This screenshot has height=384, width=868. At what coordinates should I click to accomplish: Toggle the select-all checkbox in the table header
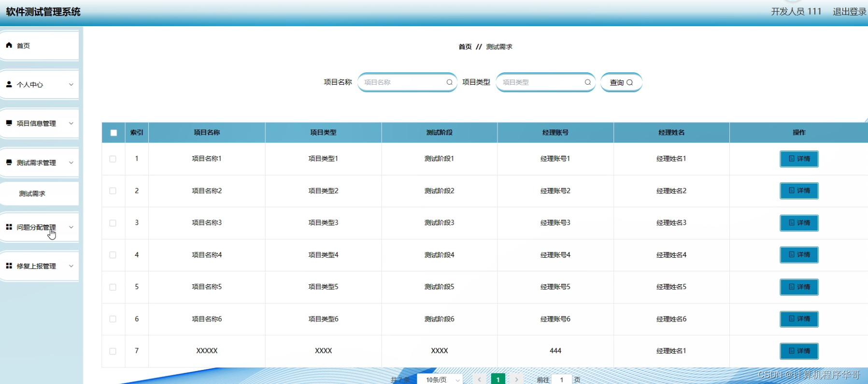point(114,133)
